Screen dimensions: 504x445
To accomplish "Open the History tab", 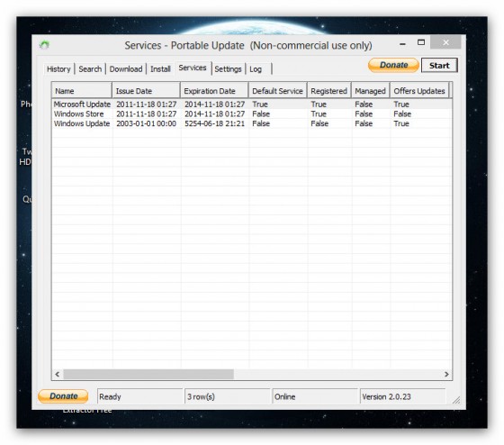I will tap(58, 68).
